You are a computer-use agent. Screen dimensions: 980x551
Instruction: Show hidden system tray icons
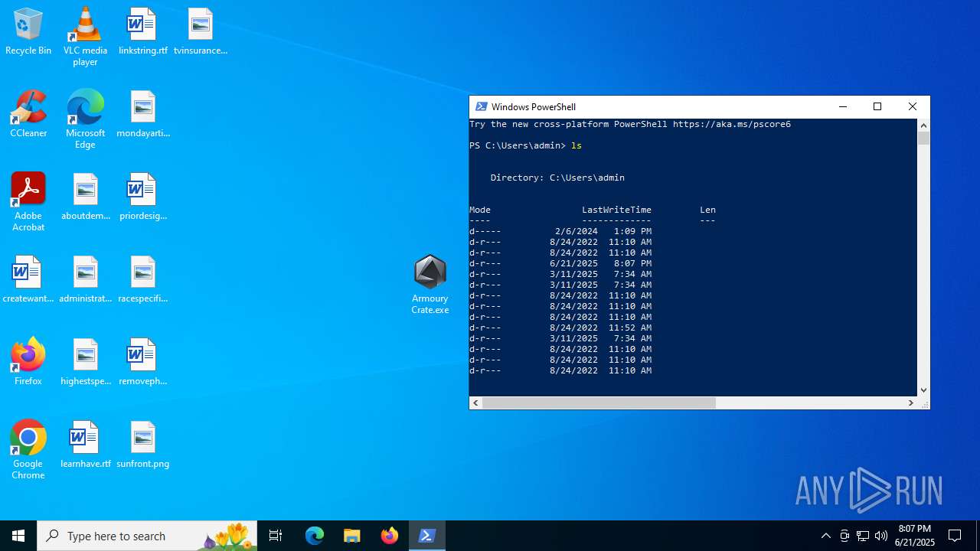tap(825, 536)
